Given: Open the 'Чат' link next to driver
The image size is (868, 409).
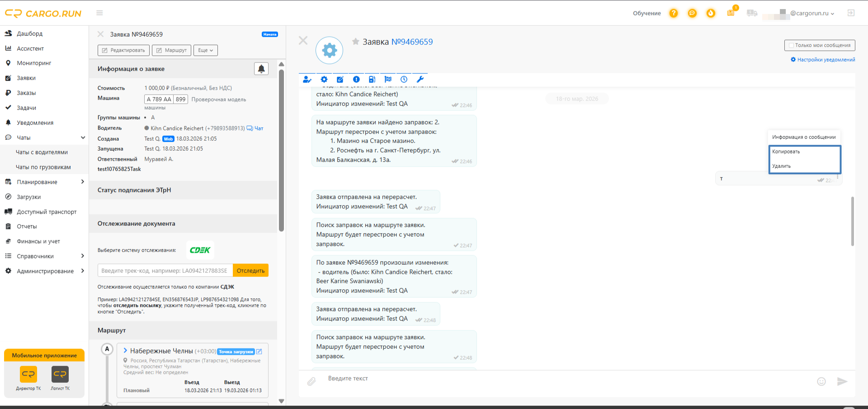Looking at the screenshot, I should click(255, 128).
